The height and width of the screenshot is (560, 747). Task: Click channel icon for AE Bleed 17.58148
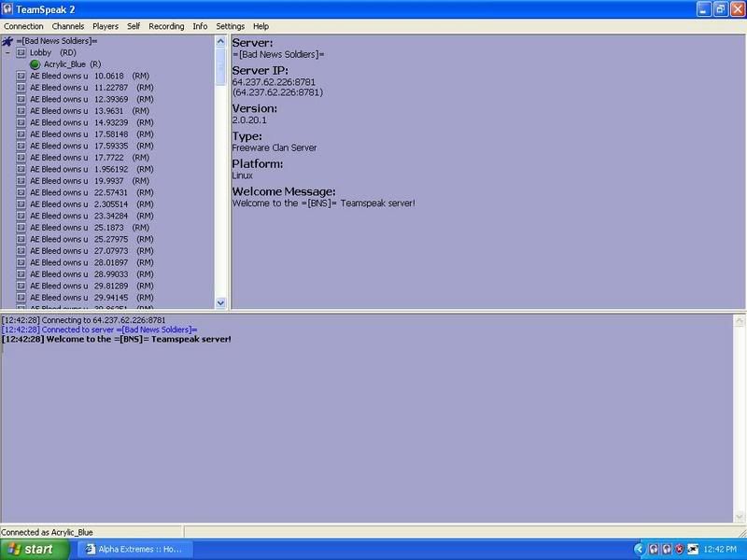tap(21, 134)
